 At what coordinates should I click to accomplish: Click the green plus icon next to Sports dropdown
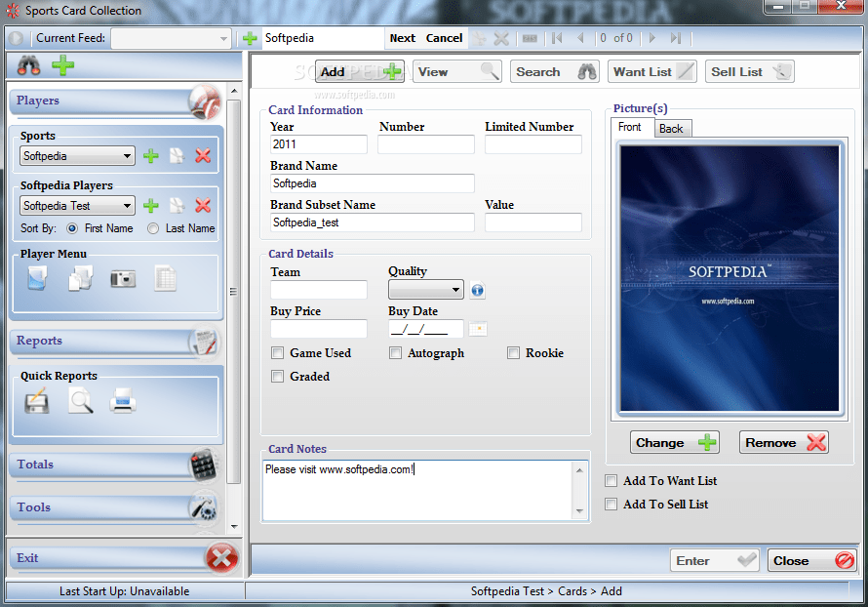tap(151, 155)
